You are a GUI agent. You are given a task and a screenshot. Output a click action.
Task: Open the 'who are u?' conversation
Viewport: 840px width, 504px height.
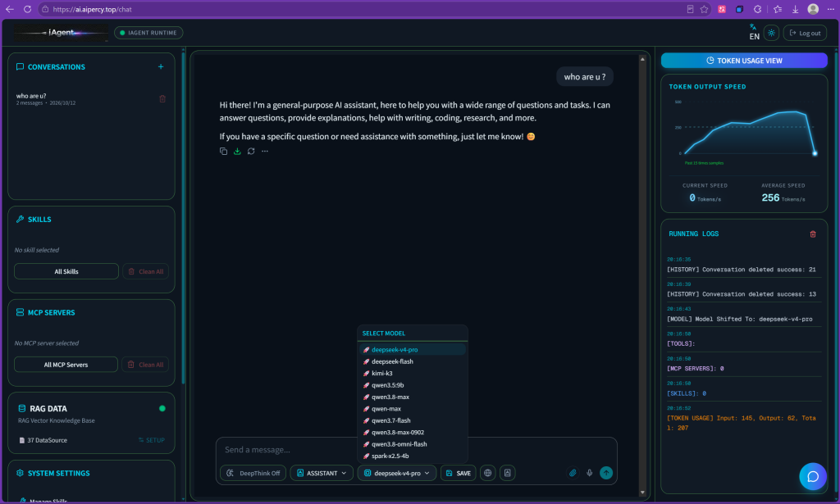[x=85, y=99]
